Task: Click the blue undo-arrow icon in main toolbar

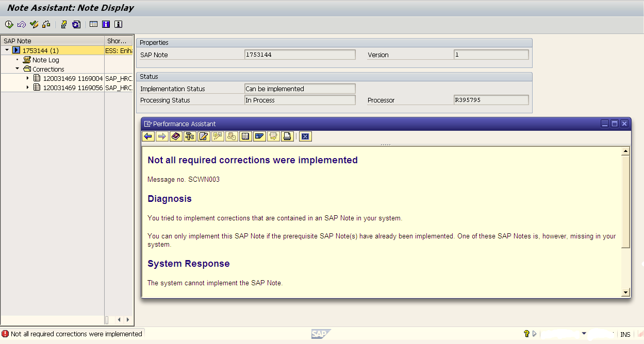Action: point(22,24)
